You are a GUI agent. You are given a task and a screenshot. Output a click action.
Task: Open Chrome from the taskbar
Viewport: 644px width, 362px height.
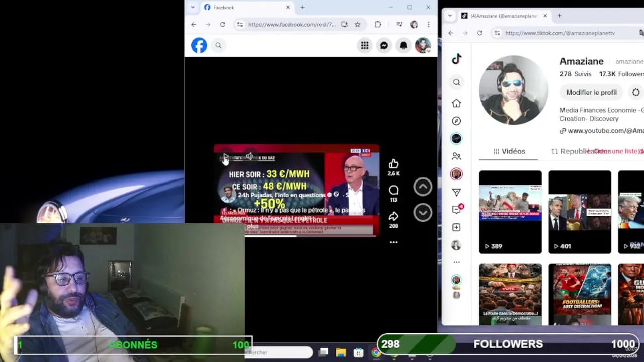coord(376,352)
